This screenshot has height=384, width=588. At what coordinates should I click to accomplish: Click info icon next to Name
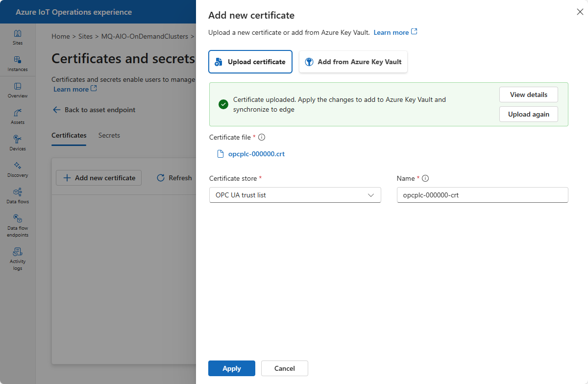(x=425, y=179)
